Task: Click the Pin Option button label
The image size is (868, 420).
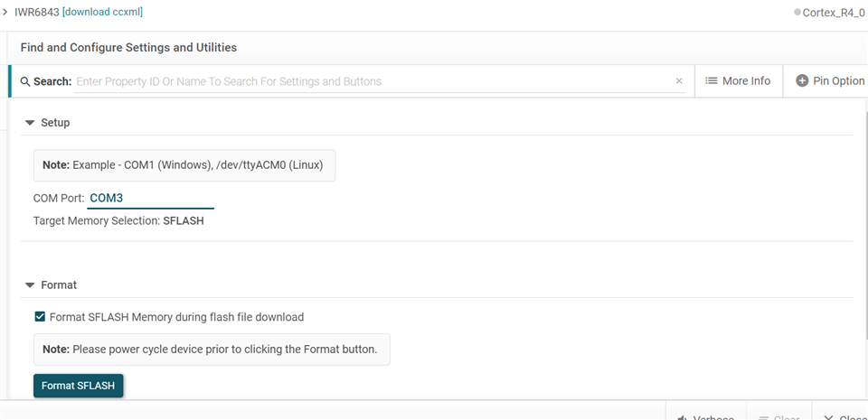Action: pyautogui.click(x=839, y=81)
